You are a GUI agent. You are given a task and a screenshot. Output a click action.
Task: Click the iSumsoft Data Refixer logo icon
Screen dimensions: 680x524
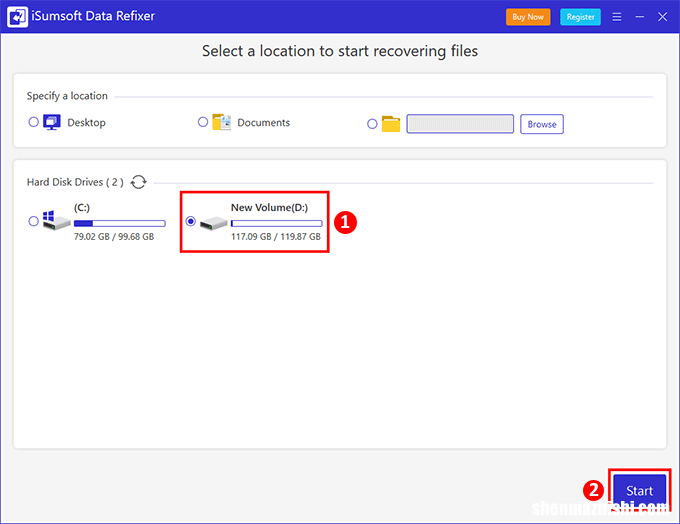[17, 17]
